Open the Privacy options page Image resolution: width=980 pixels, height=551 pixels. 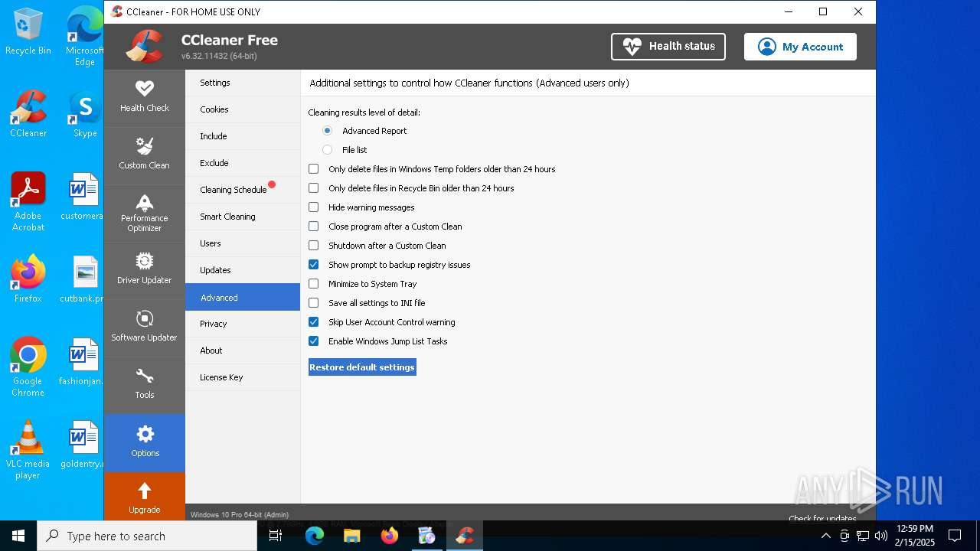[243, 324]
